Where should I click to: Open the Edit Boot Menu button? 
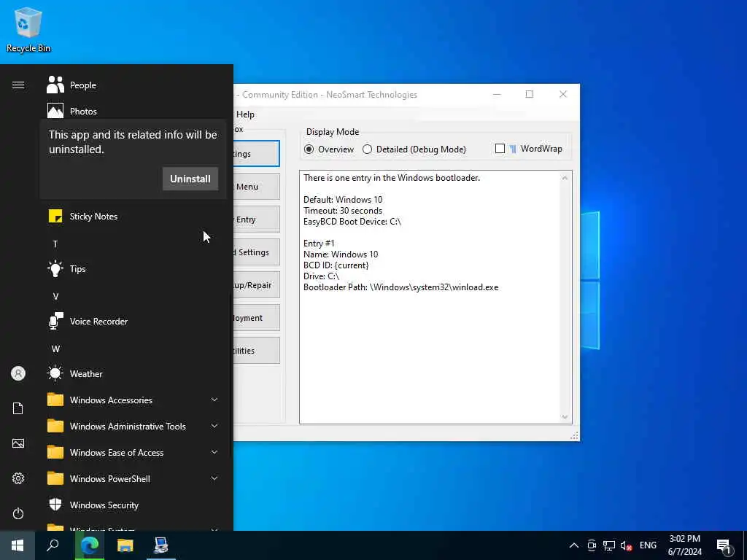(x=256, y=186)
